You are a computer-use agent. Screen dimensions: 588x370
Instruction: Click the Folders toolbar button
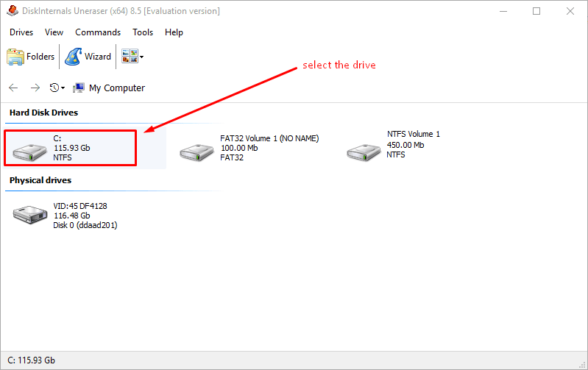click(31, 57)
